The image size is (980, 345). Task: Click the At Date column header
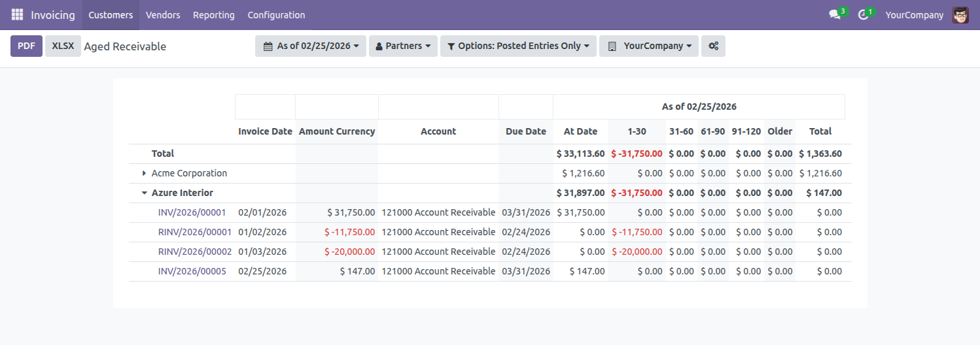point(580,131)
